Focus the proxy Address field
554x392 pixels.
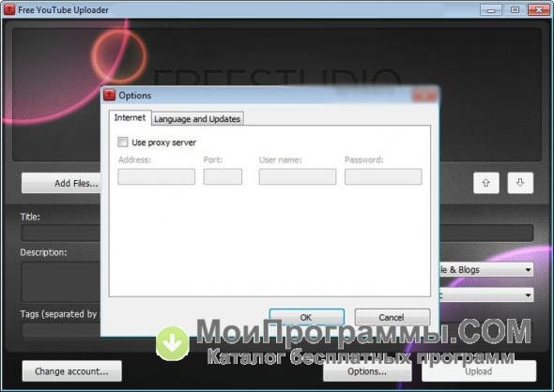pyautogui.click(x=157, y=176)
